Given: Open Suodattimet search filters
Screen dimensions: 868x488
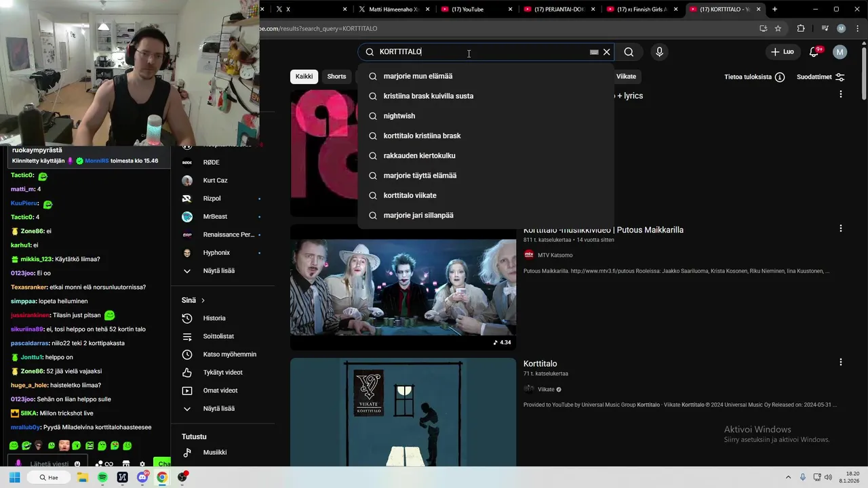Looking at the screenshot, I should (821, 77).
